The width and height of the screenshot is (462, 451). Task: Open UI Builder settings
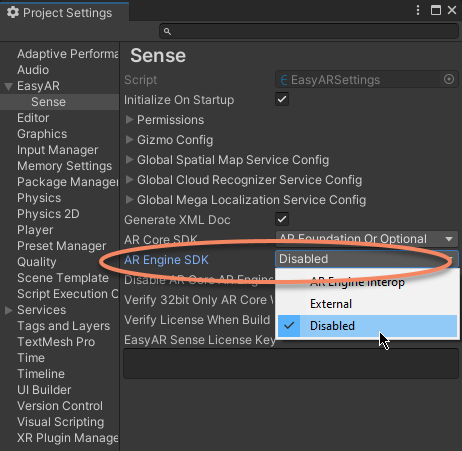44,390
